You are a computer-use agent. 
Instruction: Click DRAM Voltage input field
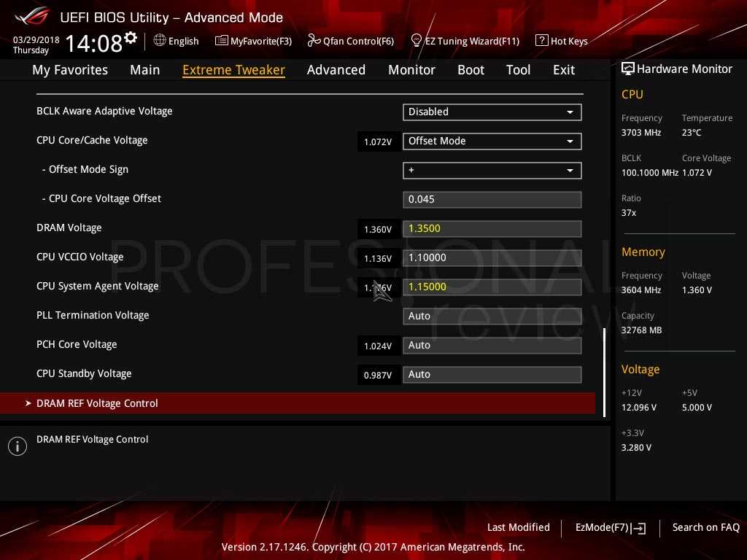point(492,228)
